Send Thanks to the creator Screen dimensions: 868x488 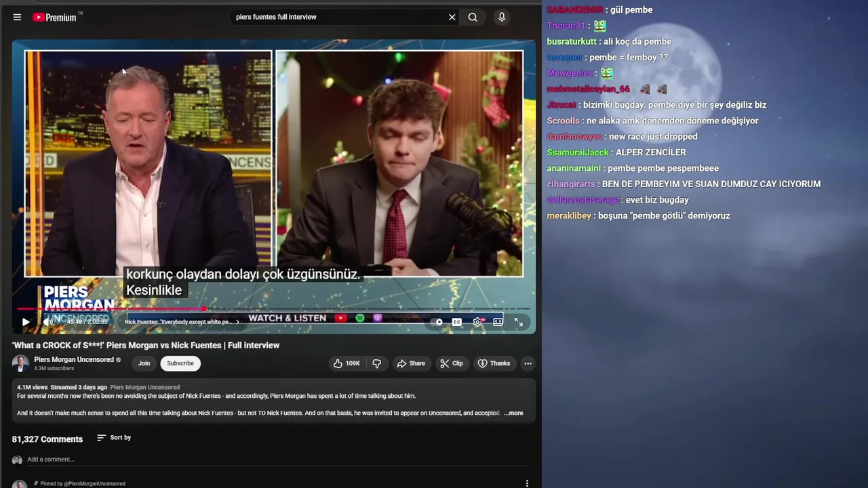coord(494,363)
